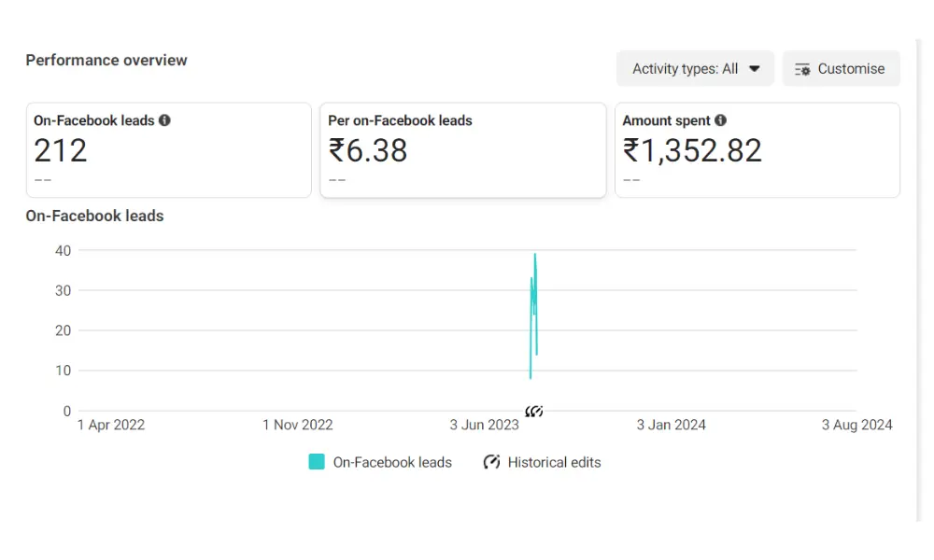This screenshot has height=560, width=934.
Task: Click the vertical scrollbar on the right edge
Action: tap(918, 280)
